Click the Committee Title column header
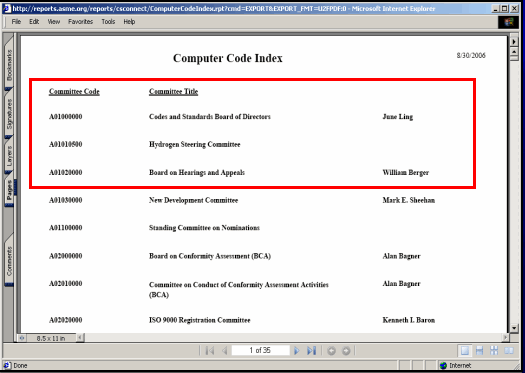525x373 pixels. tap(173, 91)
